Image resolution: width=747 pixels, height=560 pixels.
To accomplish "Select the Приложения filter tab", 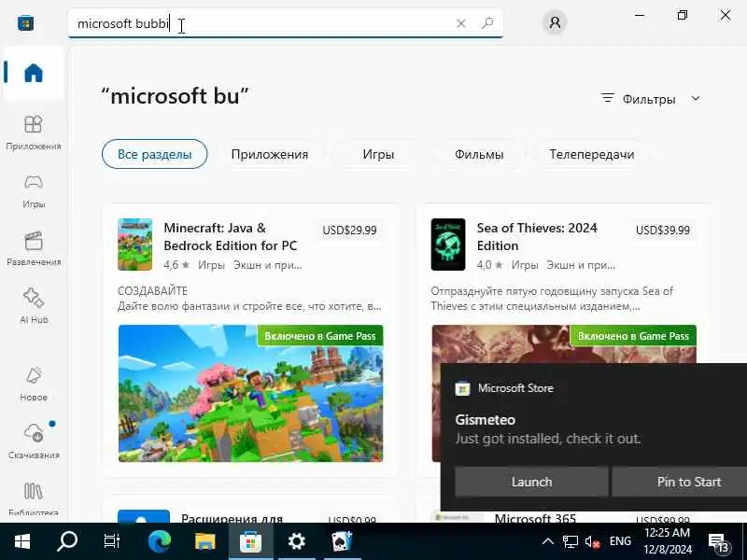I will [270, 154].
